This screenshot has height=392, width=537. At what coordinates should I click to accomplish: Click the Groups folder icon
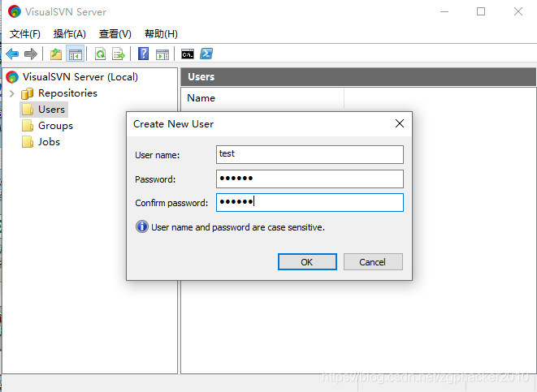pyautogui.click(x=28, y=126)
